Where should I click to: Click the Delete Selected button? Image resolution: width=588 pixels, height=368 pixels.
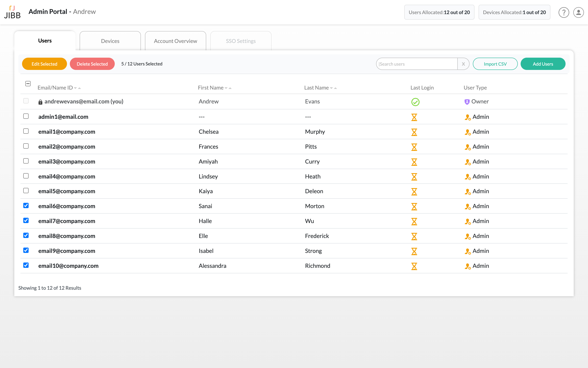point(92,64)
